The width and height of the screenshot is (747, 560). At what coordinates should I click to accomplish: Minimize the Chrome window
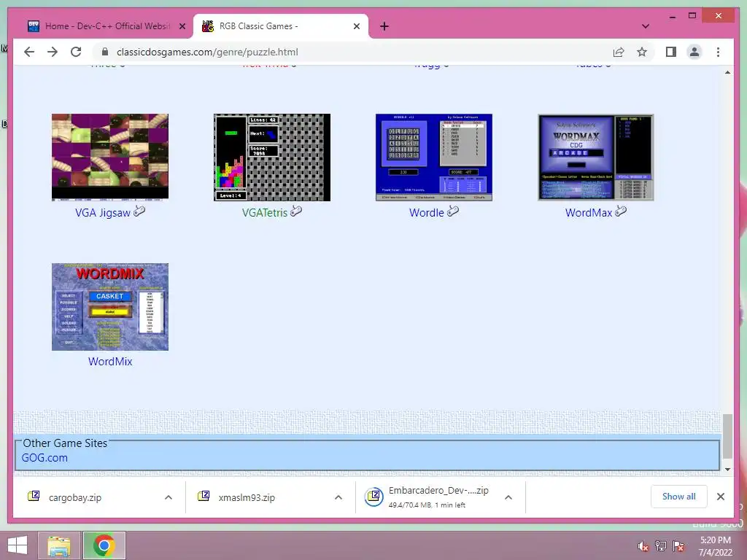click(x=672, y=16)
